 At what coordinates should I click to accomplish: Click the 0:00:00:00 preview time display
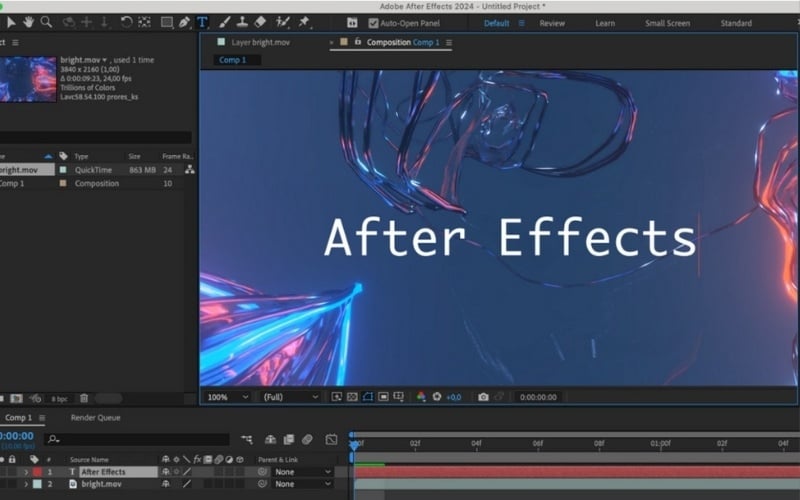point(538,397)
